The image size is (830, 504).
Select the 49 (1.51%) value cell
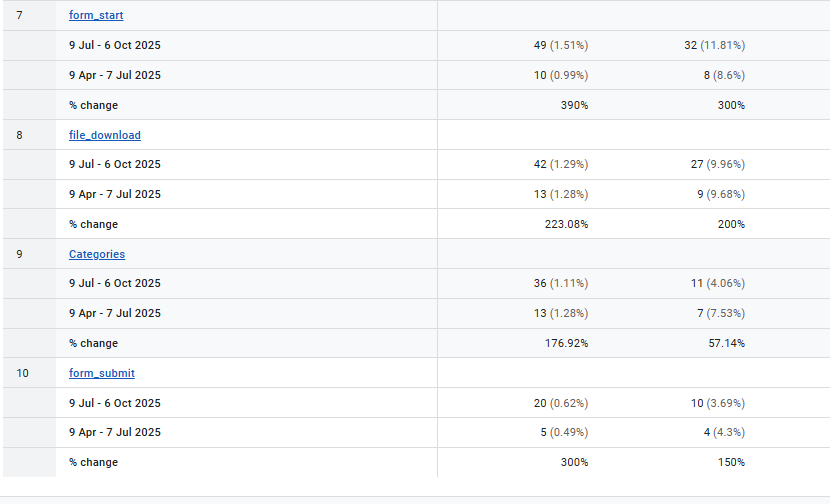point(561,45)
